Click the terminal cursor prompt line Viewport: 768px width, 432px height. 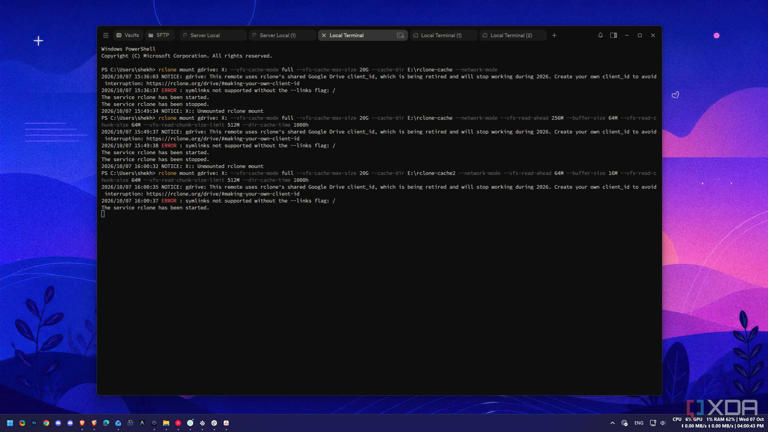point(103,214)
